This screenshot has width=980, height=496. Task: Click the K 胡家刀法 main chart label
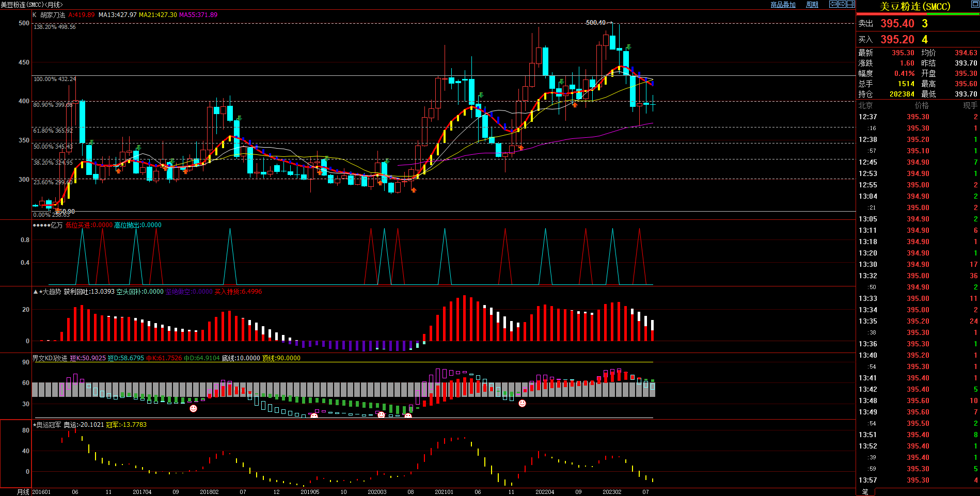[x=49, y=15]
